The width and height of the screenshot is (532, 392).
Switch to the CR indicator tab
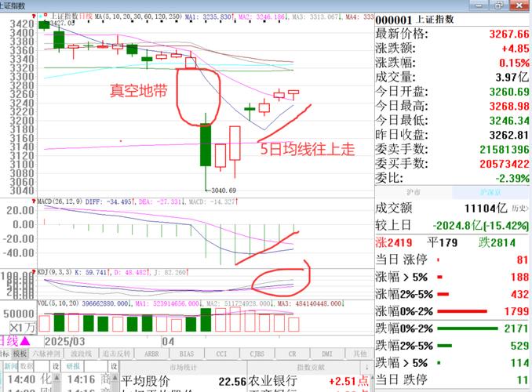click(x=292, y=354)
